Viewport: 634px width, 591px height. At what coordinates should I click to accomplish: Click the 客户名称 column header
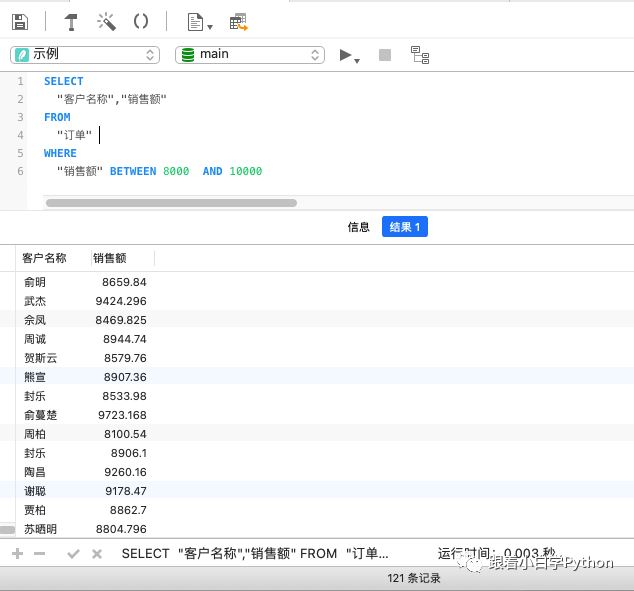(x=44, y=258)
